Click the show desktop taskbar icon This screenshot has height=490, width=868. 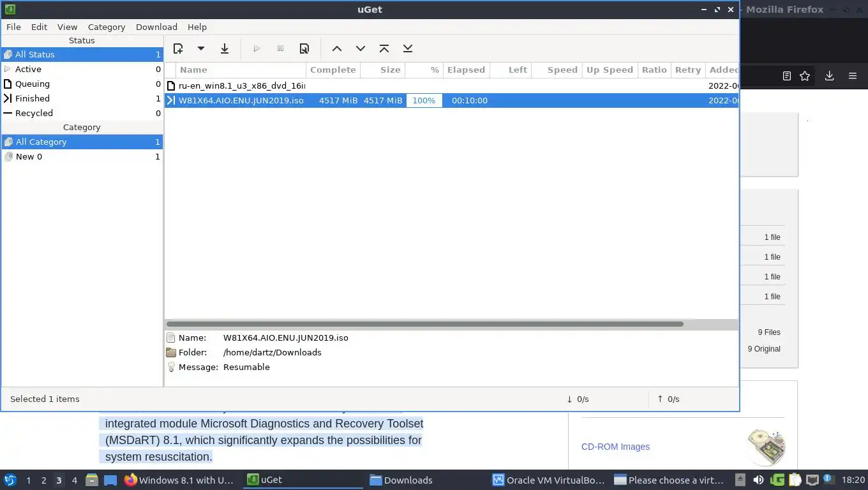point(110,480)
